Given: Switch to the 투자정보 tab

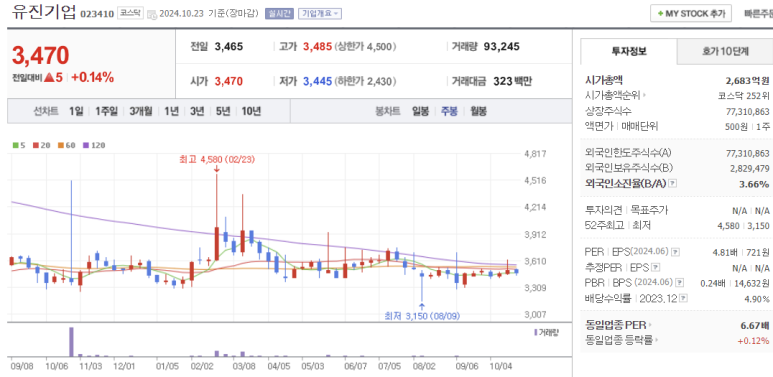Looking at the screenshot, I should click(x=629, y=51).
